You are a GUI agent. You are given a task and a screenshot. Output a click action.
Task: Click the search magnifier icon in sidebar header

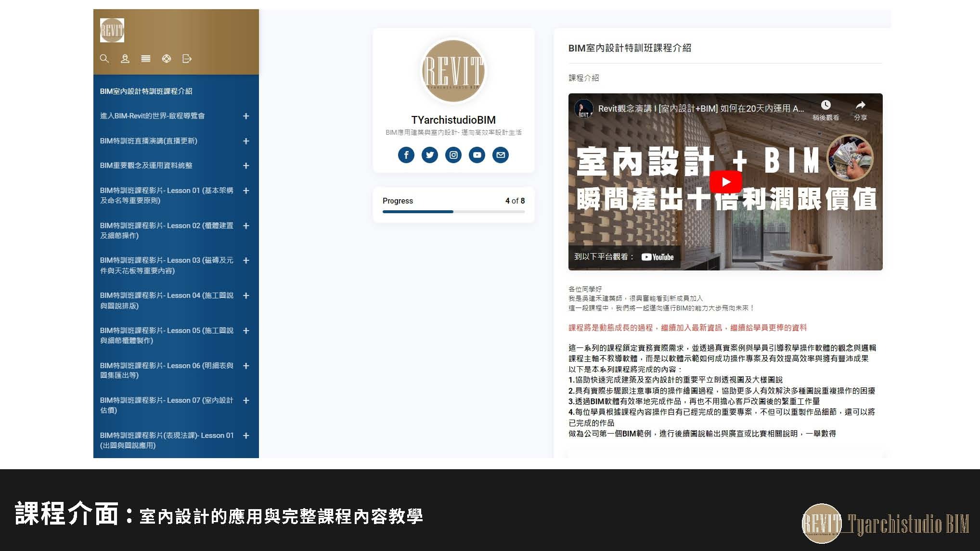coord(104,59)
